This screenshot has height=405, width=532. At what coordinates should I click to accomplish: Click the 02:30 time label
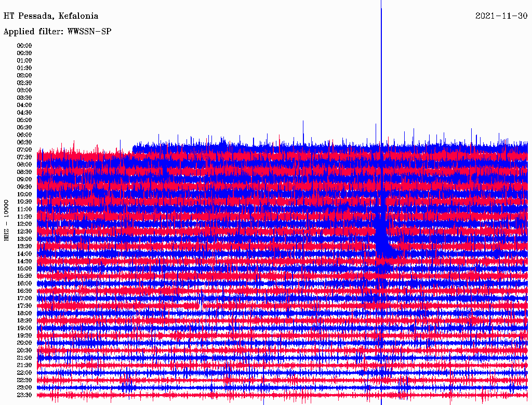coord(24,83)
